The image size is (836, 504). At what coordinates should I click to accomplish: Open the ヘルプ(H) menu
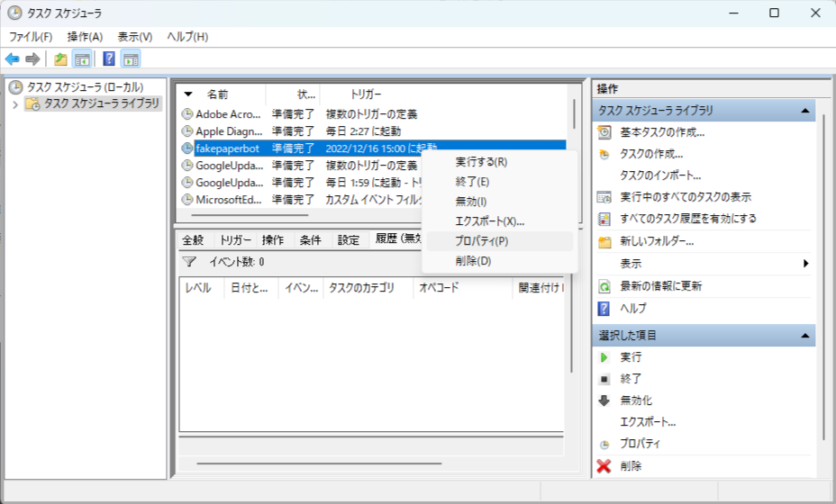[187, 37]
